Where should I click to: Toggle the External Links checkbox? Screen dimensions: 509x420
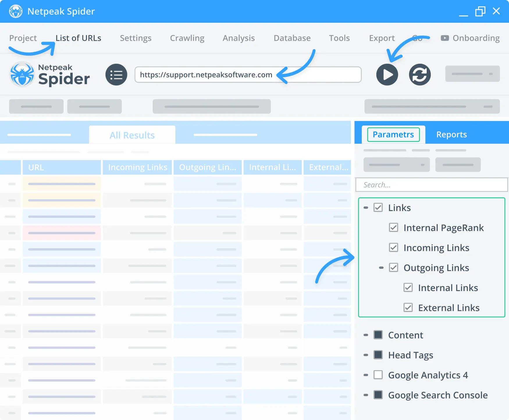tap(408, 307)
